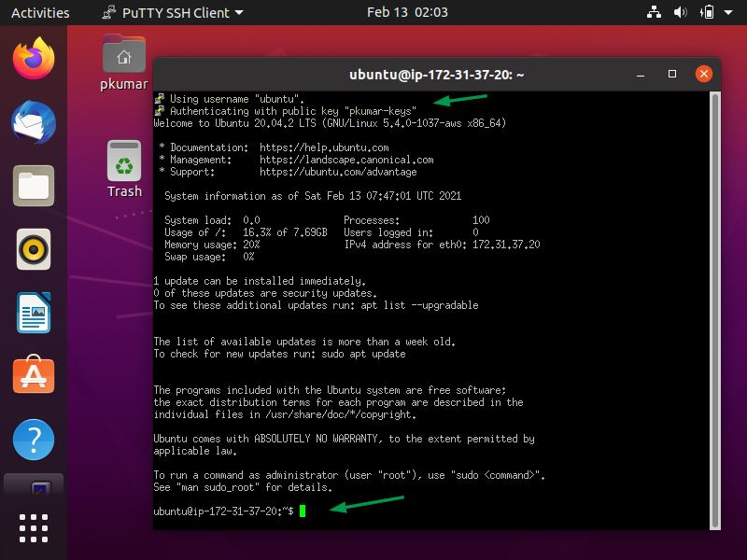
Task: Launch Ubuntu Software center
Action: (33, 375)
